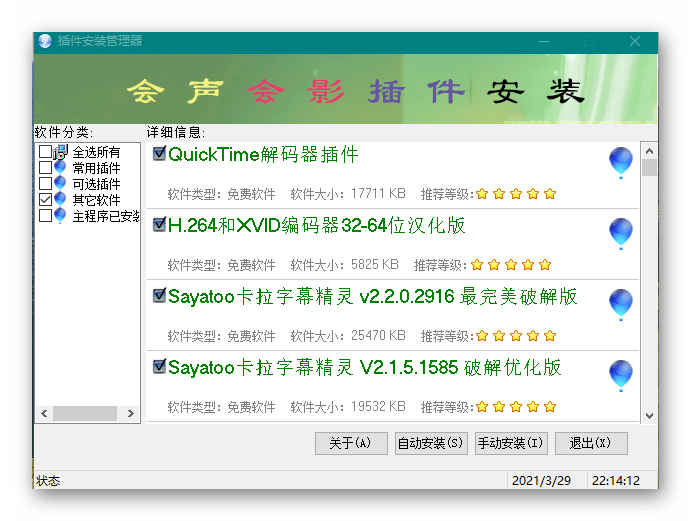691x521 pixels.
Task: Click the balloon icon beside H.264和XVID编码器
Action: pyautogui.click(x=620, y=234)
